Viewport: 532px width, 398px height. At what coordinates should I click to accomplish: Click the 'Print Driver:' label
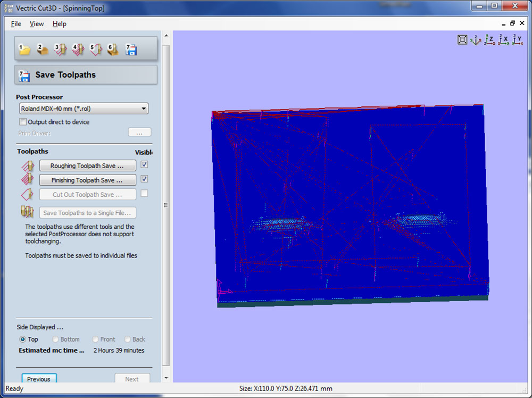coord(34,133)
